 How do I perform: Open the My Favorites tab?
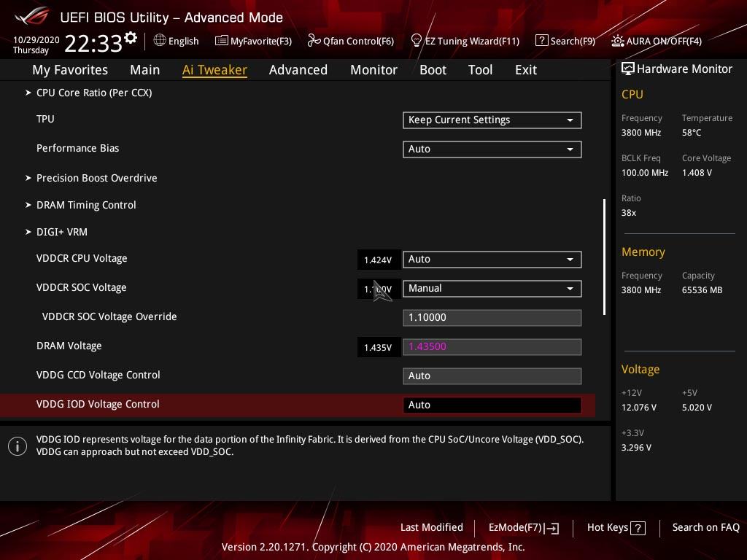70,70
